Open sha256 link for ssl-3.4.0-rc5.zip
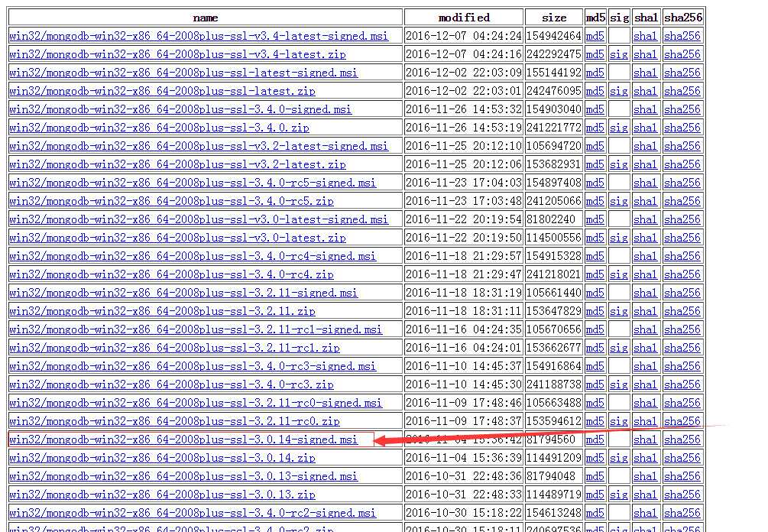Image resolution: width=768 pixels, height=532 pixels. [x=682, y=201]
